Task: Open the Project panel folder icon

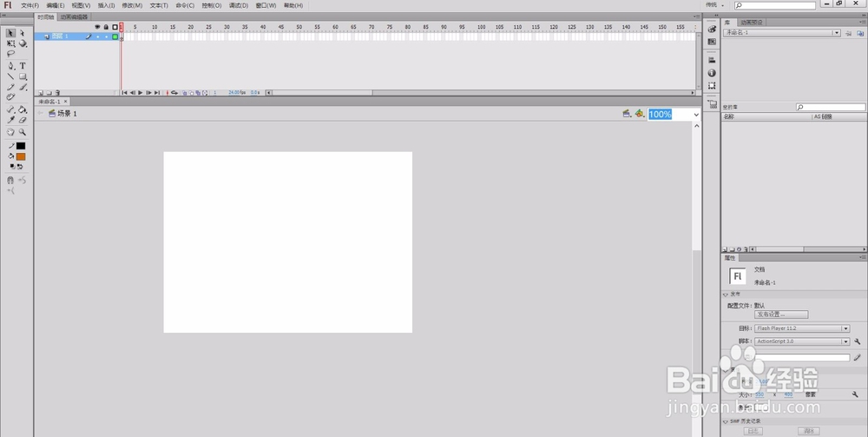Action: point(712,103)
